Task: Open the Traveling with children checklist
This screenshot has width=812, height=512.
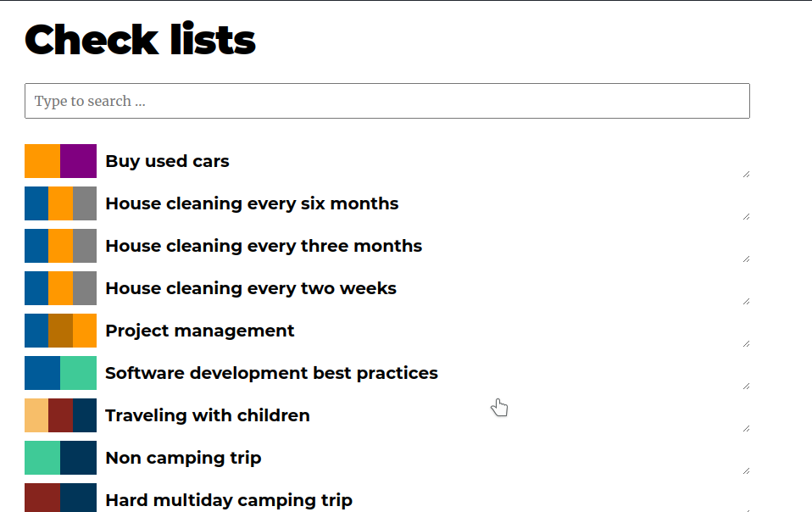Action: 207,415
